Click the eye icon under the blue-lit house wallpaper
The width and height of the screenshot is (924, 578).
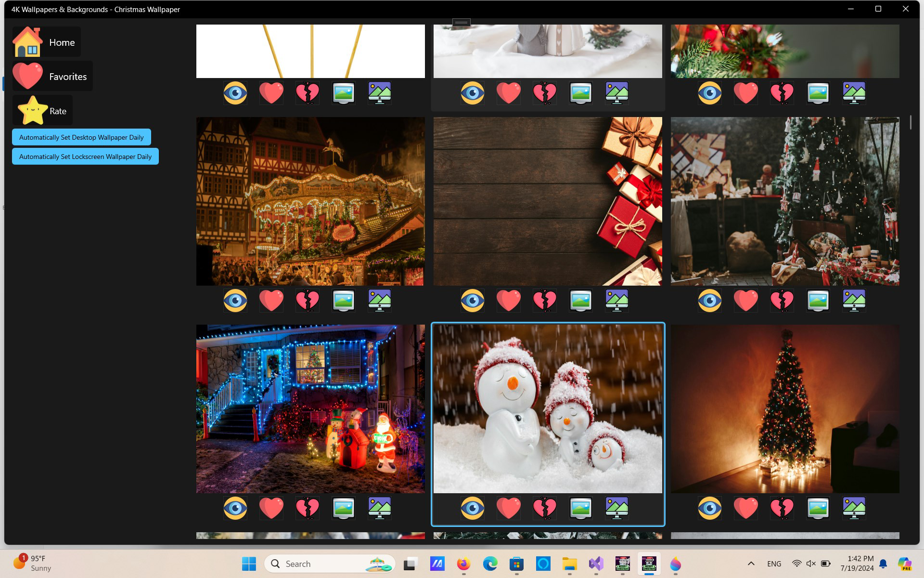[235, 508]
